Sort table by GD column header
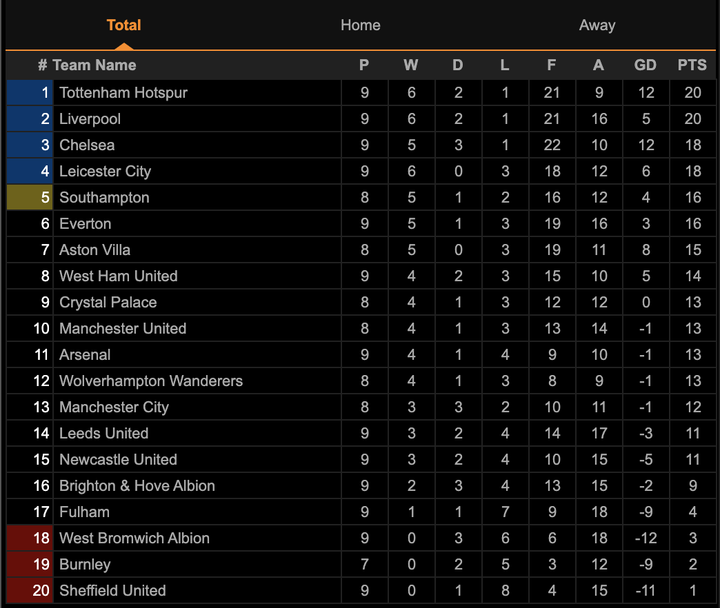Screen dimensions: 720x608 point(645,65)
